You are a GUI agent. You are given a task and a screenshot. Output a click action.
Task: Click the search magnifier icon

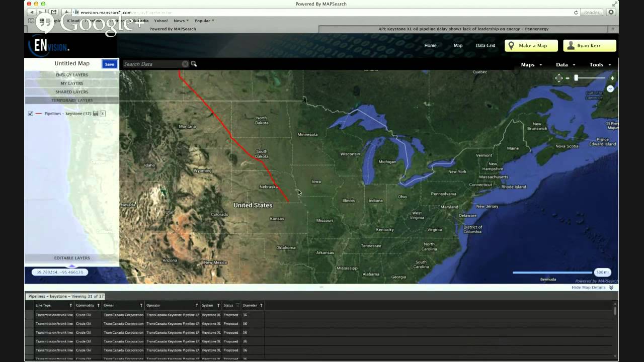194,64
